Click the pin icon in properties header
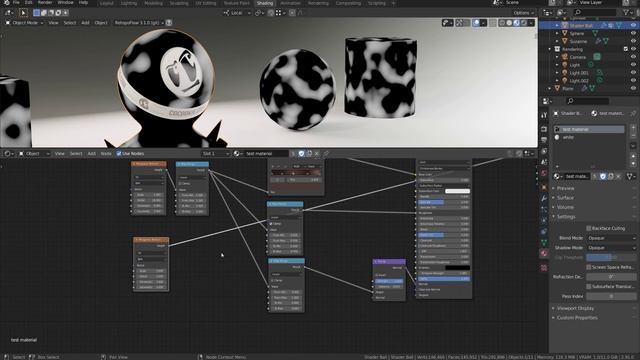This screenshot has height=360, width=640. [633, 113]
